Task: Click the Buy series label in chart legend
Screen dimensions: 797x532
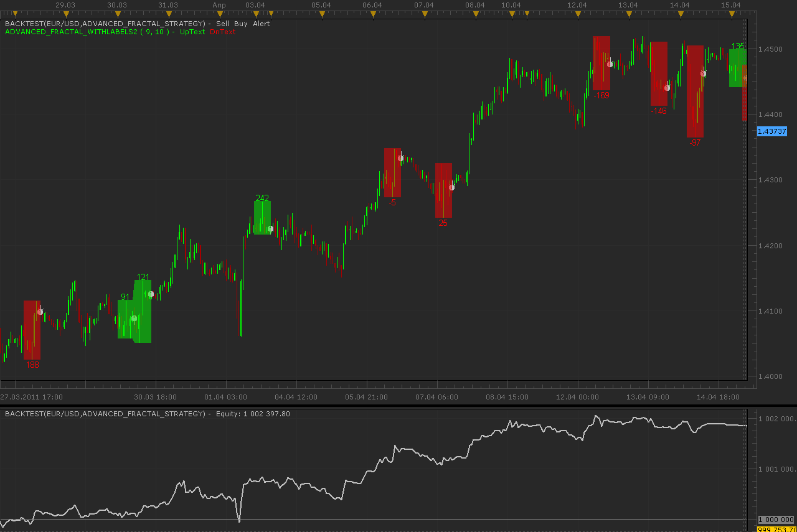Action: click(x=240, y=23)
